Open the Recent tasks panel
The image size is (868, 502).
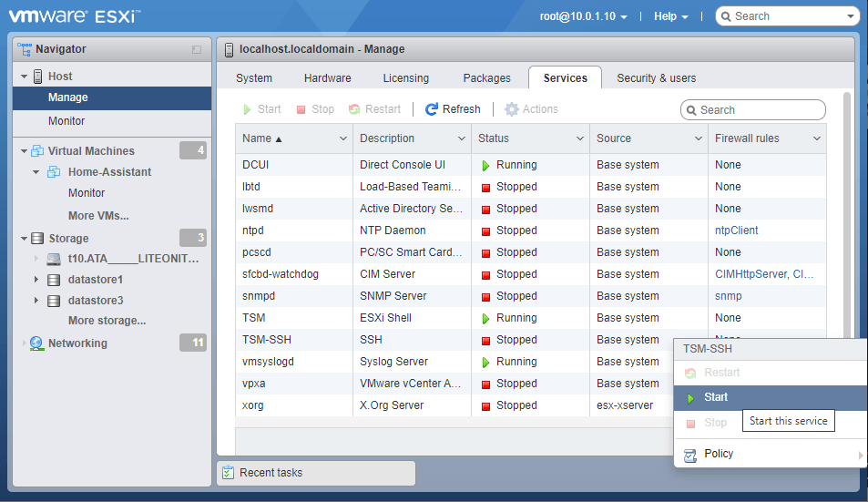click(x=315, y=473)
